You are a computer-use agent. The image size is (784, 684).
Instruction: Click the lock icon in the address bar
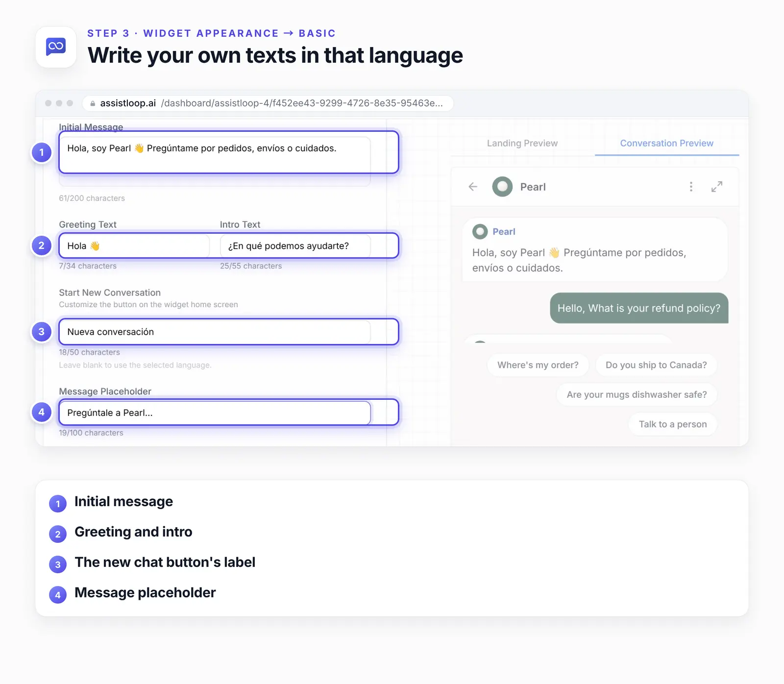pyautogui.click(x=93, y=103)
